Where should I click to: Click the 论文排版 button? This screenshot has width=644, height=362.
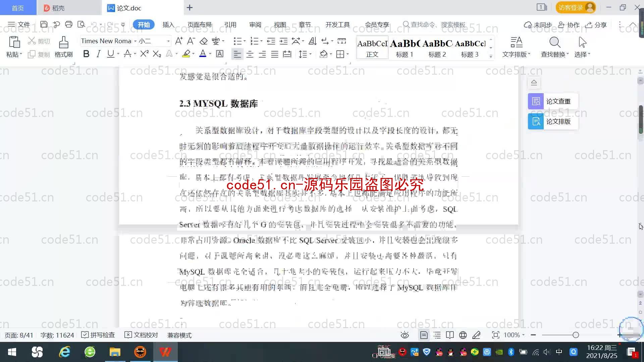[553, 121]
